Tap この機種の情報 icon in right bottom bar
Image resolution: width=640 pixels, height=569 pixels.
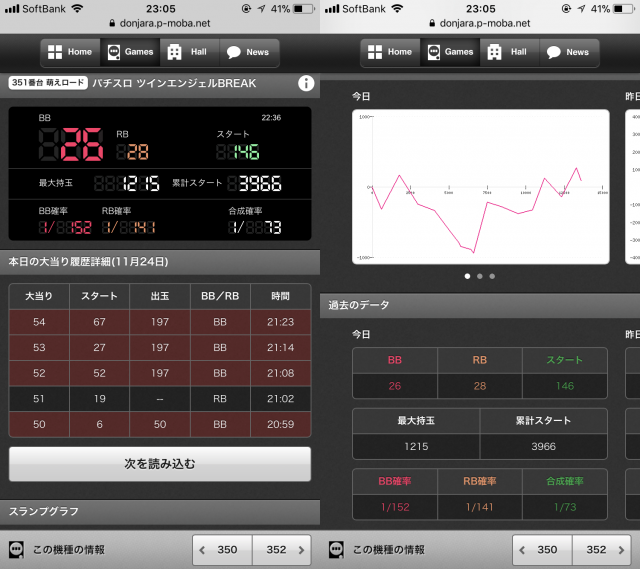tap(337, 550)
